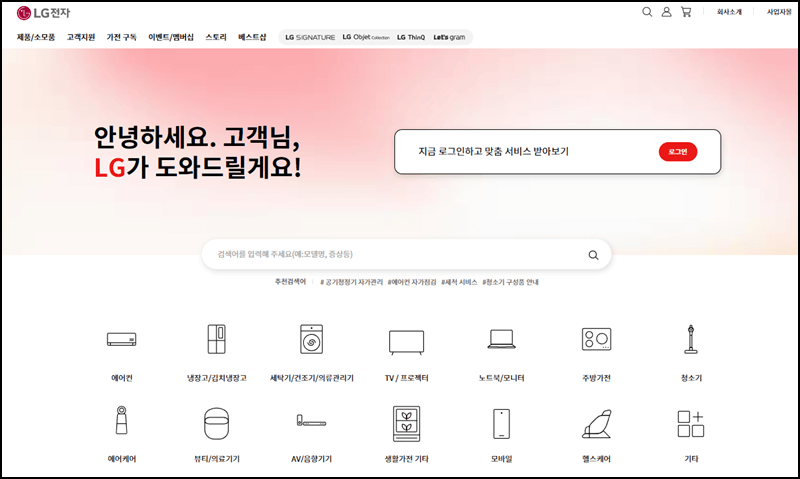800x479 pixels.
Task: Go to LG SIGNATURE brand link
Action: coord(310,37)
